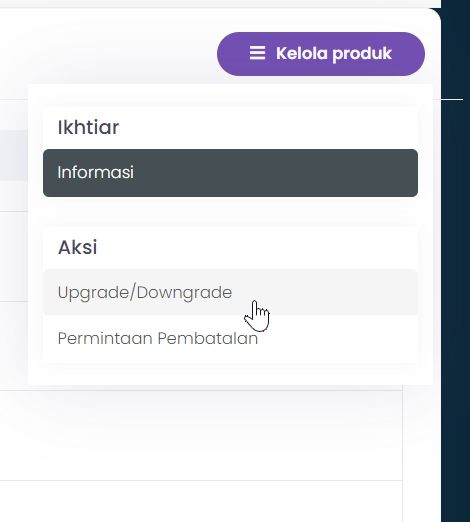This screenshot has height=522, width=470.
Task: Select Permintaan Pembatalan option
Action: [230, 339]
